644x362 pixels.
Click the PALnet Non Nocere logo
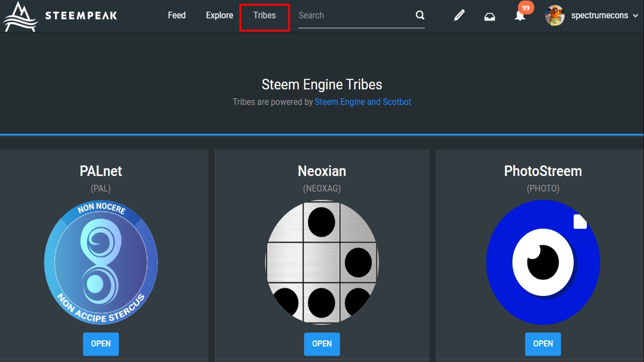(101, 263)
